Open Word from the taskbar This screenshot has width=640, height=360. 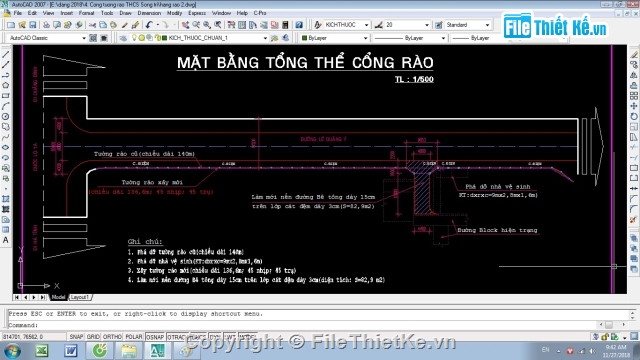71,351
